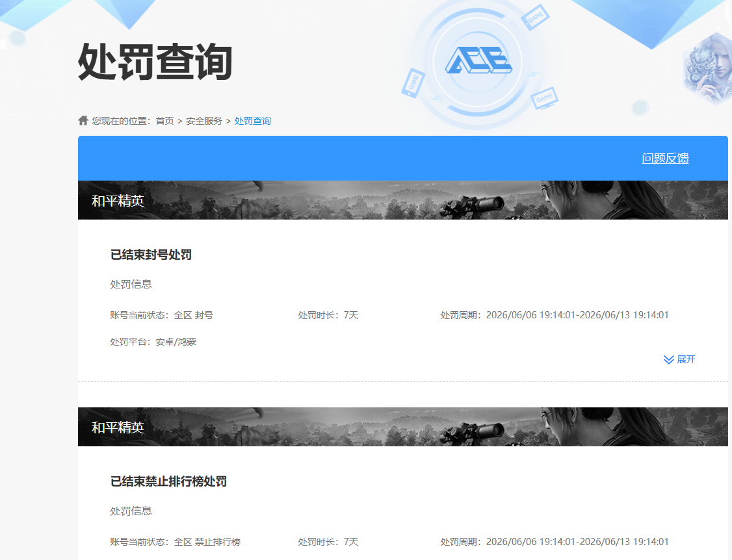Click the 处罚查询 breadcrumb link

252,121
